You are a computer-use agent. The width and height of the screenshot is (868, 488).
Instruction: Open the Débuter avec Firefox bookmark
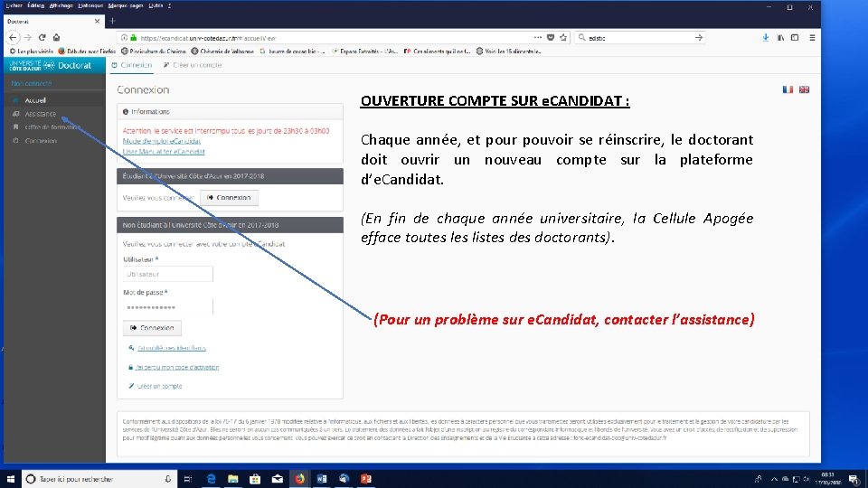pos(87,52)
